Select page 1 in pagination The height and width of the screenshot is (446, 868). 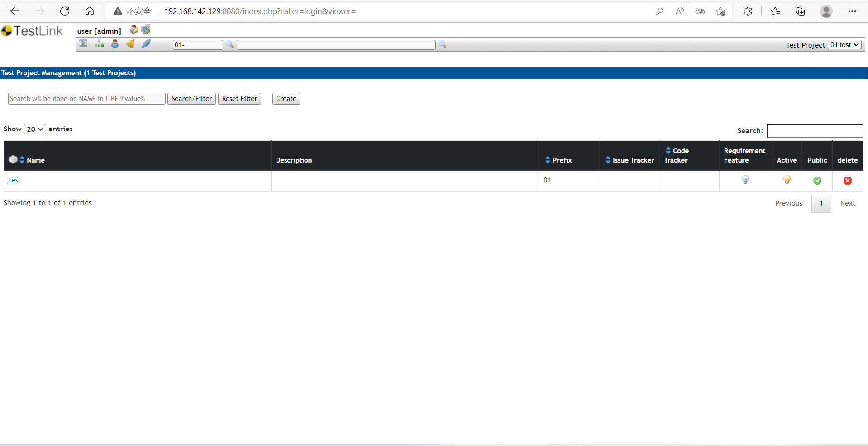point(821,203)
